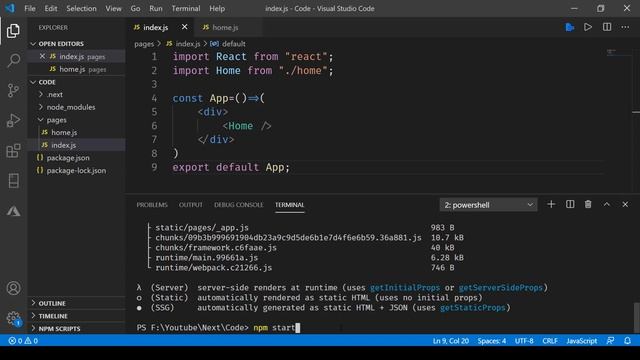The image size is (640, 360).
Task: Close index.js in Open Editors list
Action: (42, 56)
